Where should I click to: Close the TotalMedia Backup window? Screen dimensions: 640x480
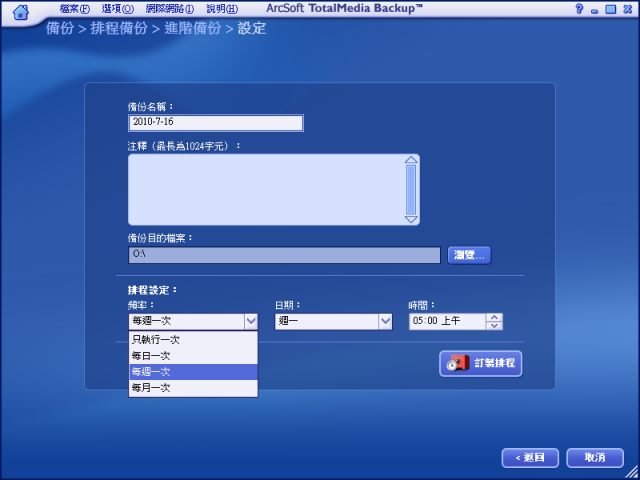[628, 9]
